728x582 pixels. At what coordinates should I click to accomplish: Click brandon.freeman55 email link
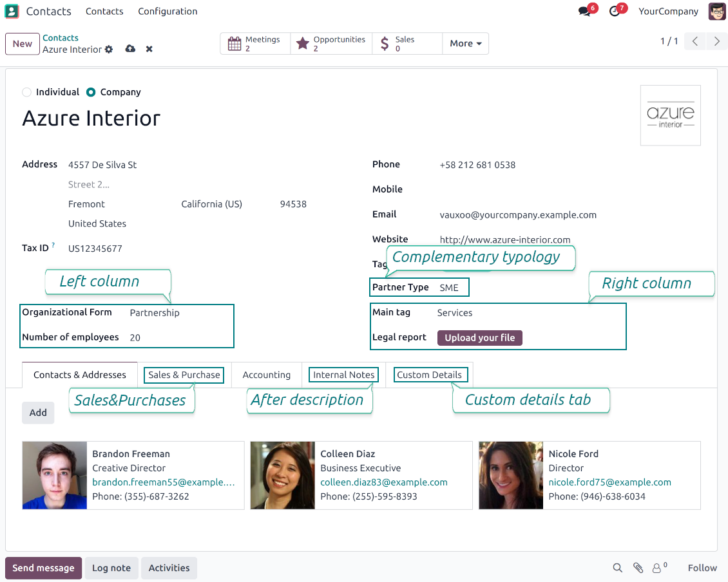pyautogui.click(x=164, y=483)
